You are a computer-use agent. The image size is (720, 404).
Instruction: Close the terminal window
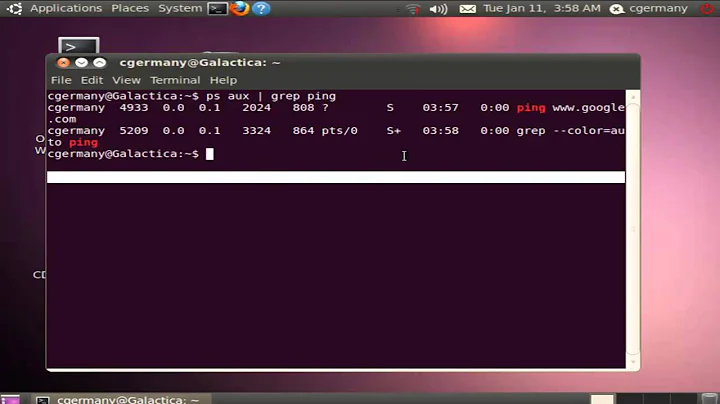(x=63, y=62)
